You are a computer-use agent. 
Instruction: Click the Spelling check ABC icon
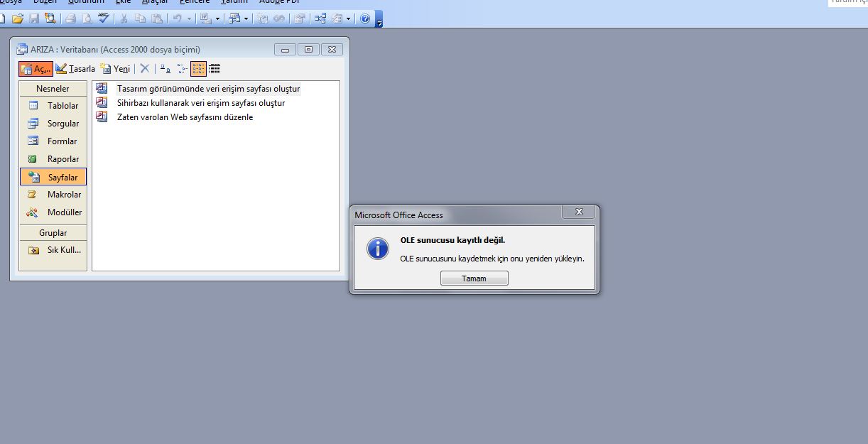(104, 18)
